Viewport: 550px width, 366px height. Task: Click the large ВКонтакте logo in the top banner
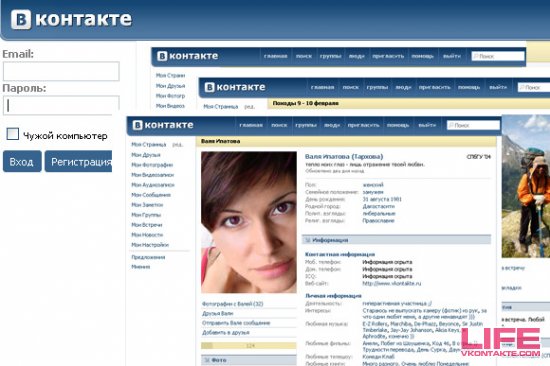coord(71,19)
